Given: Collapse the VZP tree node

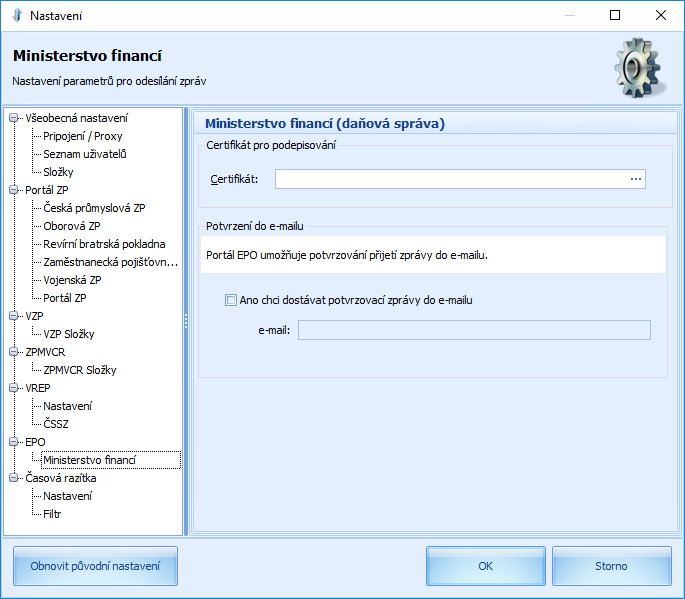Looking at the screenshot, I should pos(14,316).
